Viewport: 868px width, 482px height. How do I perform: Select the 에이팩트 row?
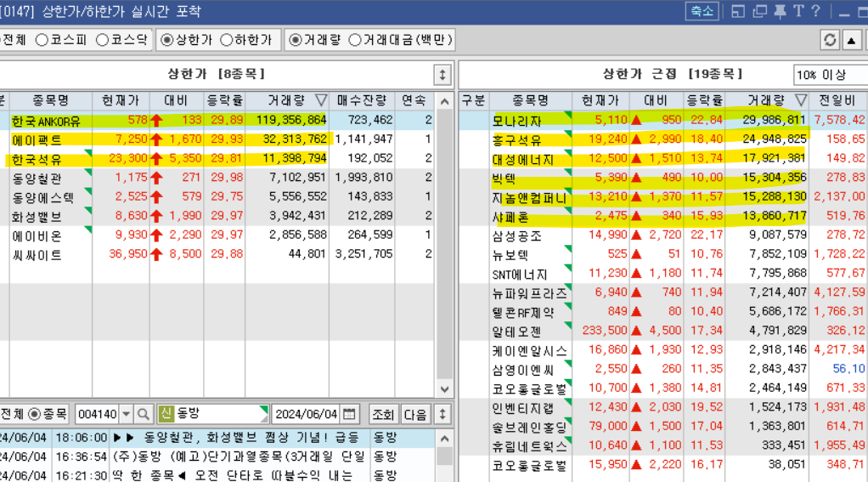click(217, 139)
